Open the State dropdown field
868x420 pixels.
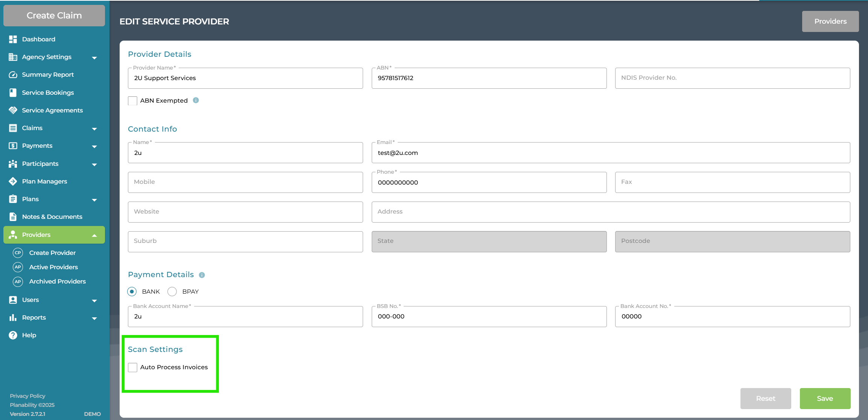point(489,241)
